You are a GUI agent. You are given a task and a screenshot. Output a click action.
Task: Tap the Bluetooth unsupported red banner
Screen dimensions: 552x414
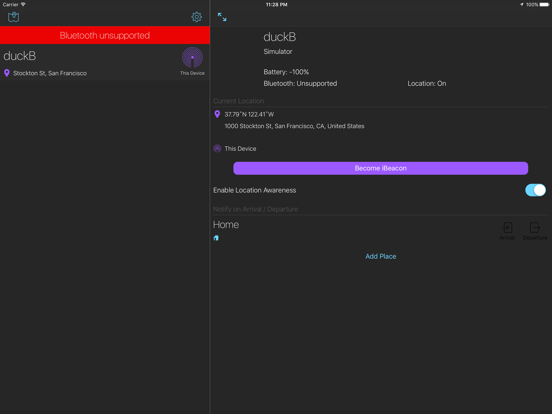[105, 35]
